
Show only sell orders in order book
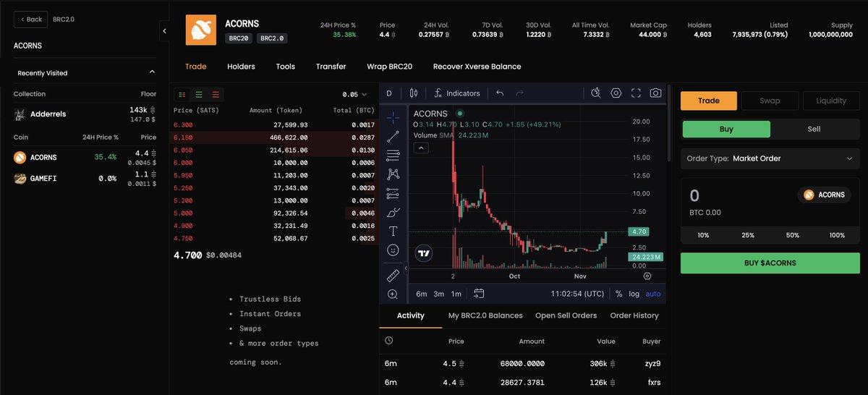coord(216,95)
